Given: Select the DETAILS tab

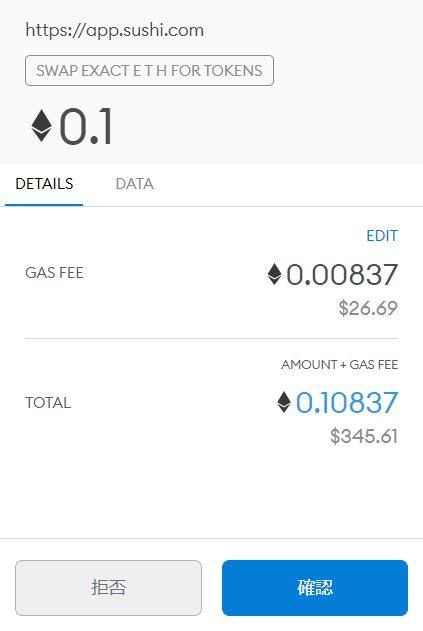Looking at the screenshot, I should pos(44,184).
